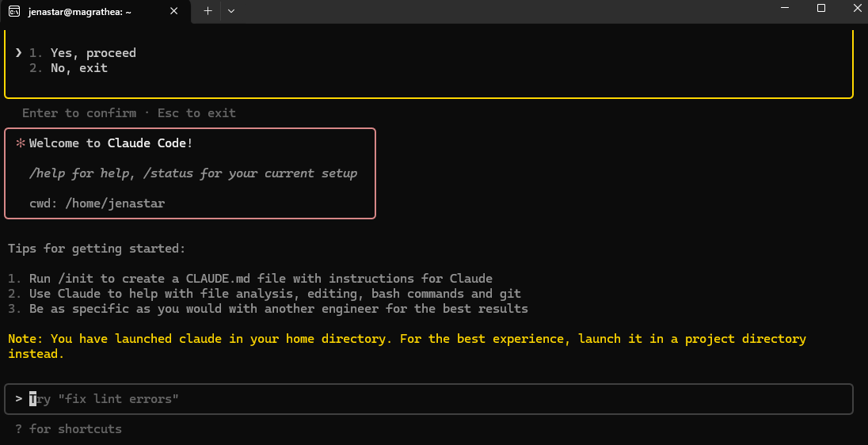The height and width of the screenshot is (445, 868).
Task: Click the prompt ">" symbol
Action: coord(18,399)
